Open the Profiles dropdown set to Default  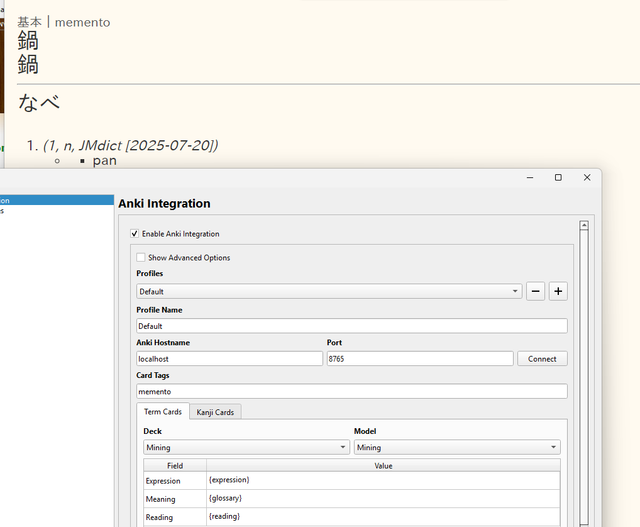pyautogui.click(x=329, y=291)
